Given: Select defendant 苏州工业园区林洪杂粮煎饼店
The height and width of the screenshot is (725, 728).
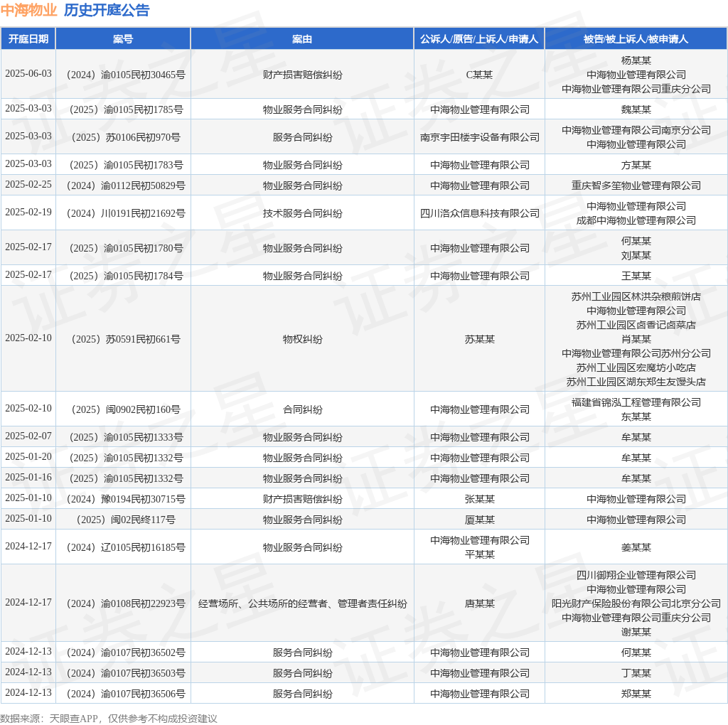Looking at the screenshot, I should click(636, 296).
